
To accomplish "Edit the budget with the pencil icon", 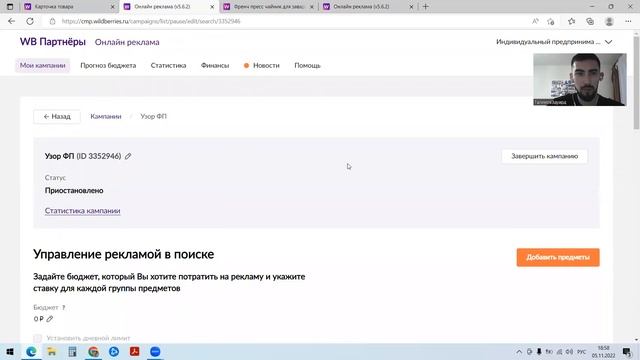I will (x=49, y=319).
